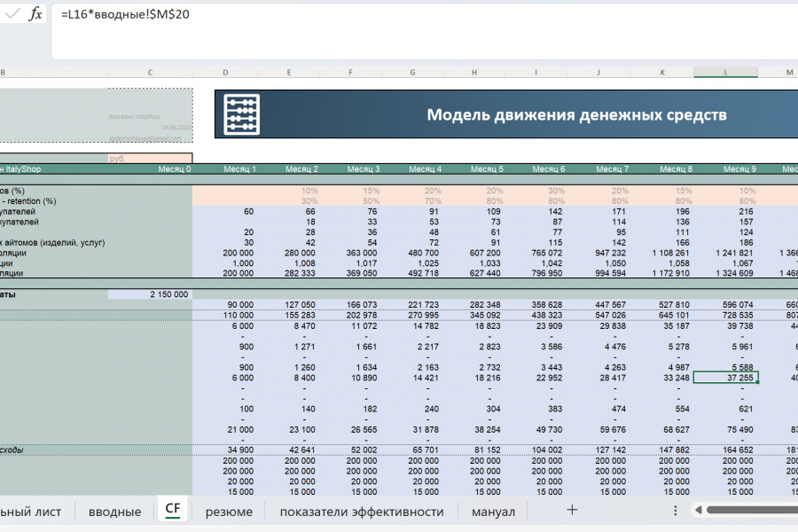
Task: Click the Магазин ItalyShop text in logo box
Action: tap(135, 116)
